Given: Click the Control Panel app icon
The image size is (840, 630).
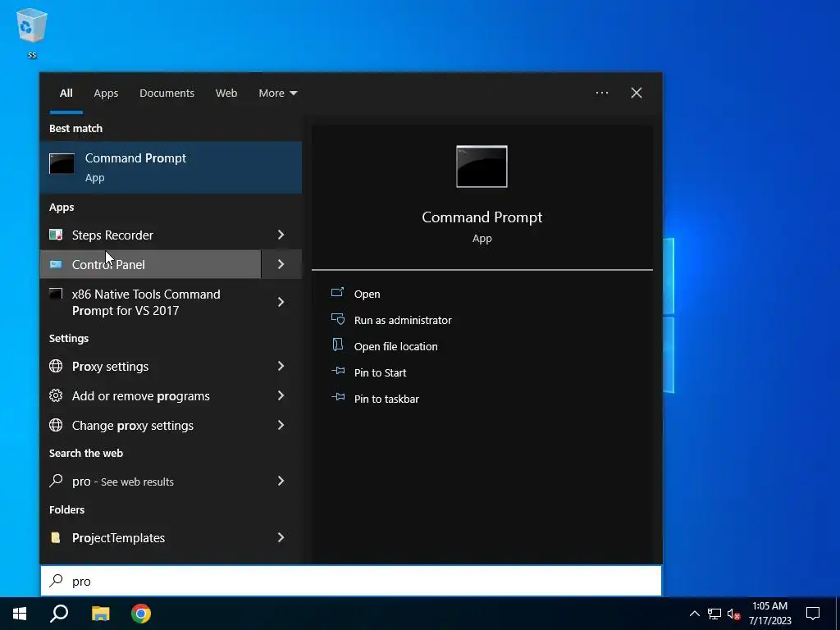Looking at the screenshot, I should point(56,264).
